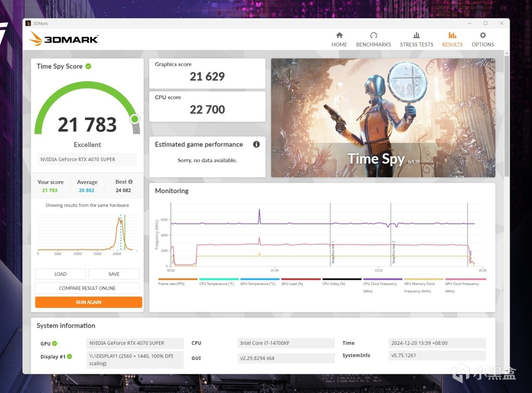The image size is (532, 393).
Task: Toggle the CPU Utility (%) legend entry
Action: pyautogui.click(x=342, y=282)
